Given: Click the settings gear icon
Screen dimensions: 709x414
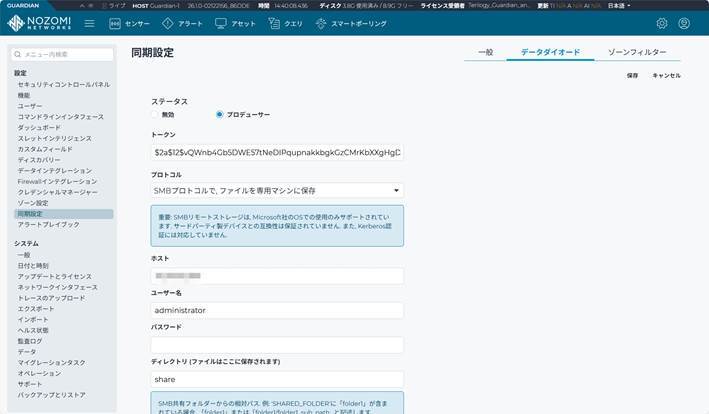Looking at the screenshot, I should 661,23.
